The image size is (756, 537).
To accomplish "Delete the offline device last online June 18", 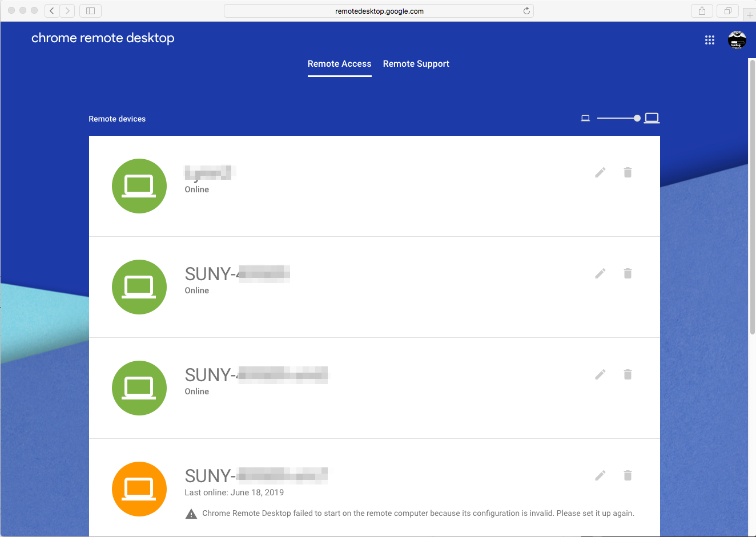I will coord(628,475).
